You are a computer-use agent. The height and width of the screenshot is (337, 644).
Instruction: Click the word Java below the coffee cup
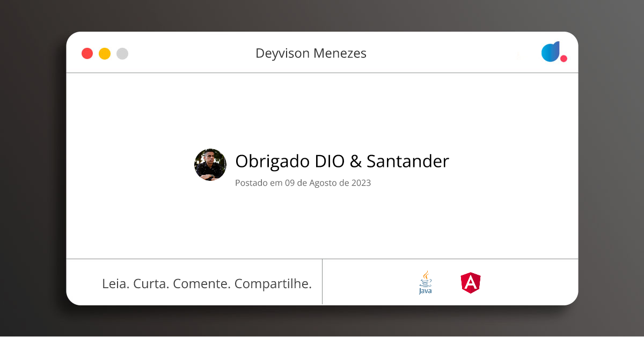[425, 290]
